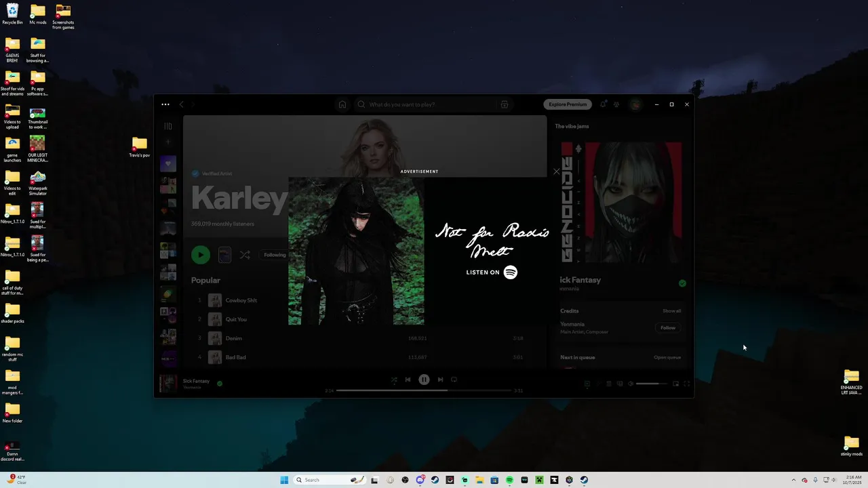This screenshot has width=868, height=488.
Task: Toggle repeat in the playback bar
Action: (x=454, y=380)
